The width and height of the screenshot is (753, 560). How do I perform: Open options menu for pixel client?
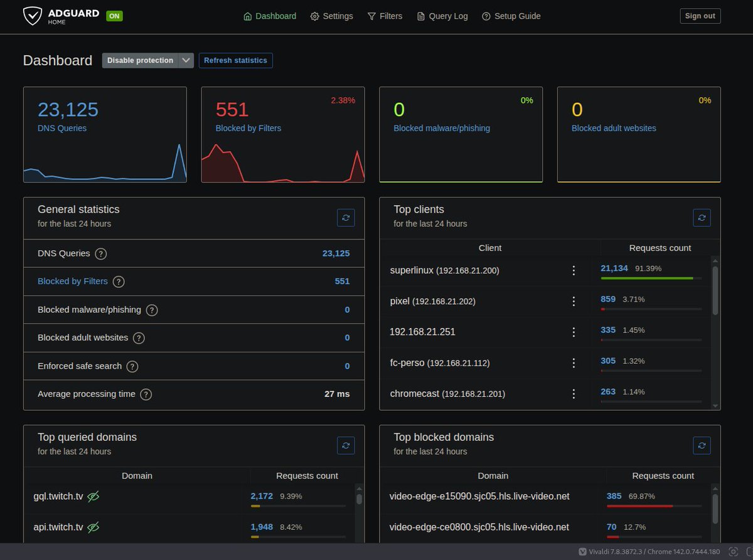[x=573, y=301]
